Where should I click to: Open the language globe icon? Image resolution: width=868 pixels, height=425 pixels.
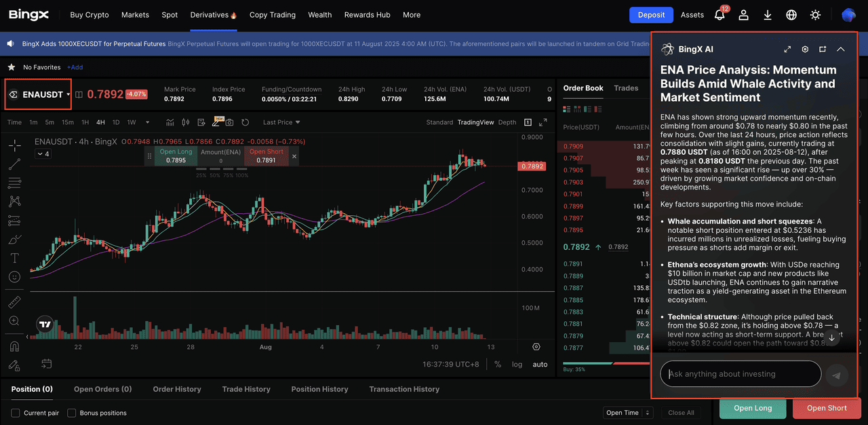coord(791,15)
